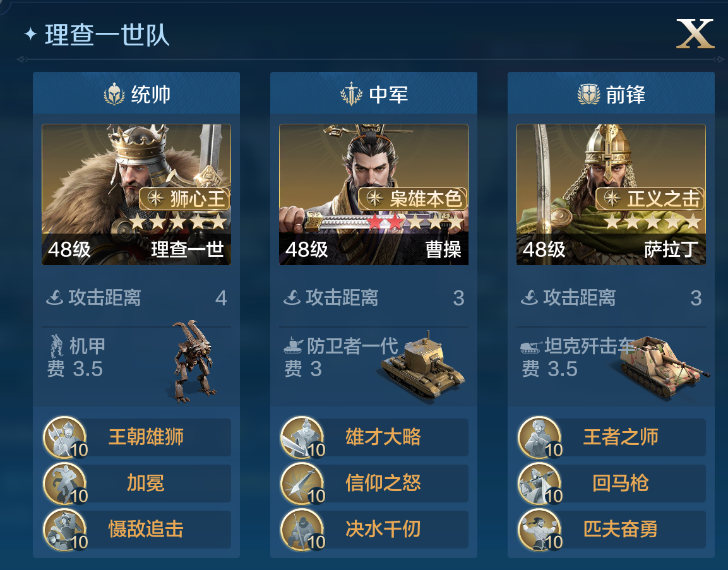This screenshot has height=570, width=728.
Task: Open the 慑敌追击 skill icon
Action: tap(65, 530)
